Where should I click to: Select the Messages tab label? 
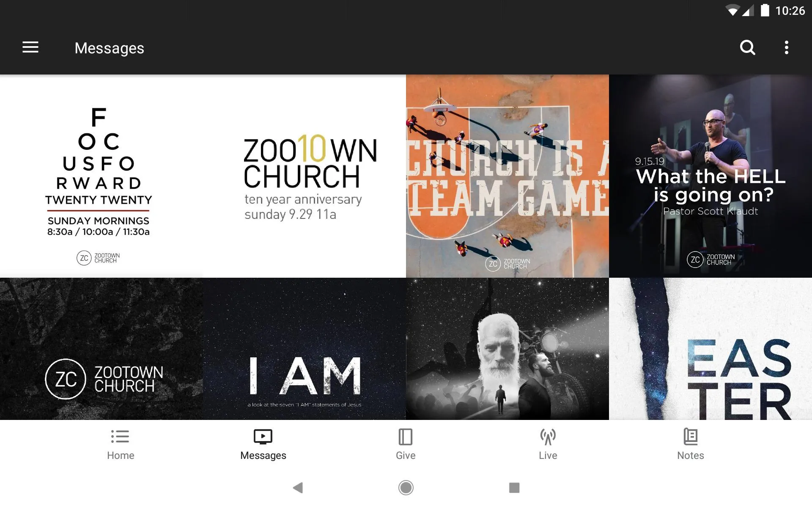(263, 456)
